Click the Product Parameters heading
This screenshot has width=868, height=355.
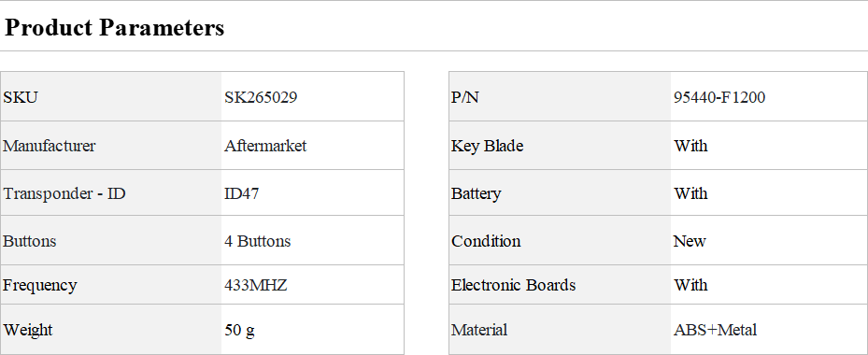[x=115, y=28]
